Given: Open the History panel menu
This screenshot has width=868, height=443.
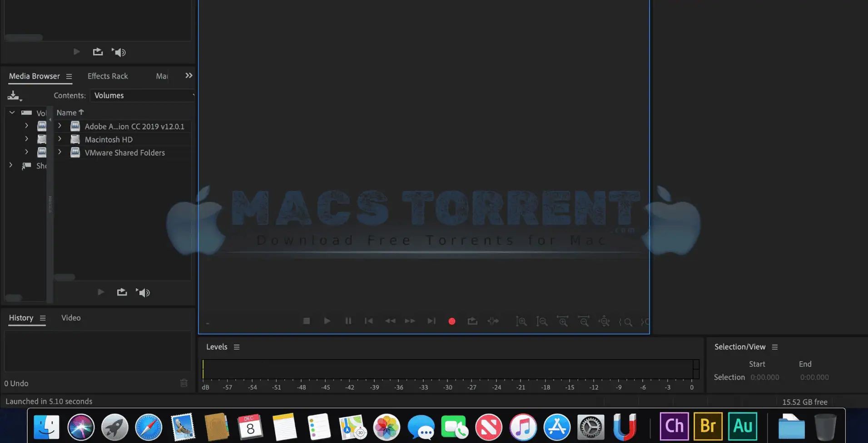Looking at the screenshot, I should click(x=43, y=318).
